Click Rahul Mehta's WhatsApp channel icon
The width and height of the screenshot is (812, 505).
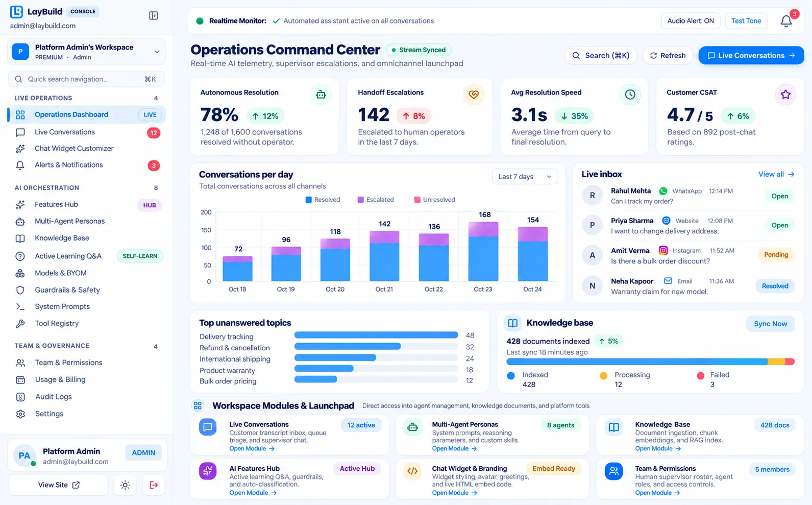tap(663, 191)
